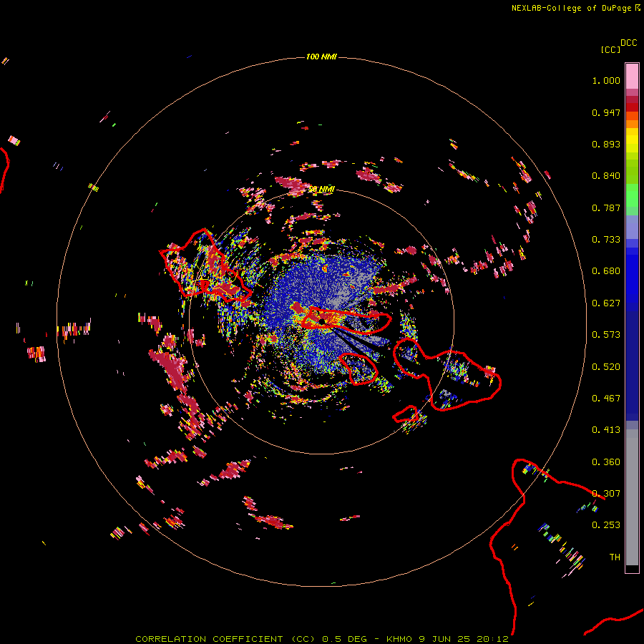Select the 0.253 scale value
This screenshot has width=644, height=644.
606,525
